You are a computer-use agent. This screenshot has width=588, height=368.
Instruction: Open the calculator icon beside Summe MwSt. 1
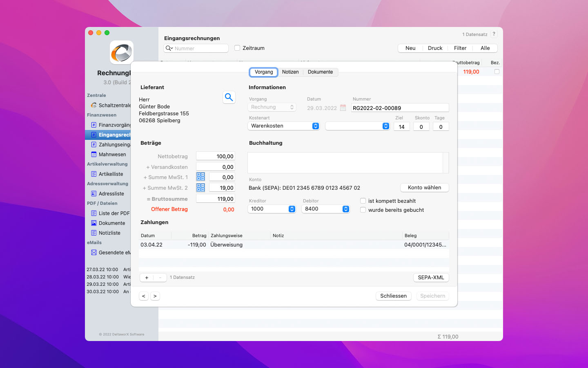[x=200, y=177]
